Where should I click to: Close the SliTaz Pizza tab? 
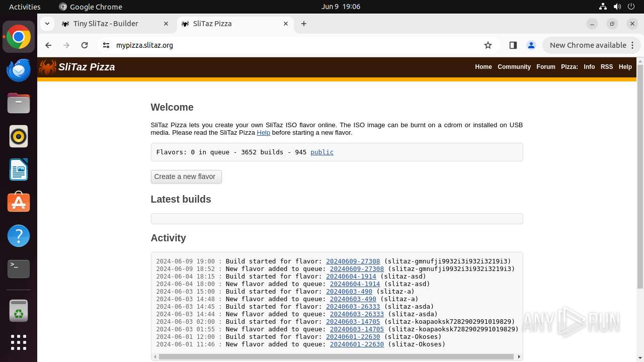point(286,24)
